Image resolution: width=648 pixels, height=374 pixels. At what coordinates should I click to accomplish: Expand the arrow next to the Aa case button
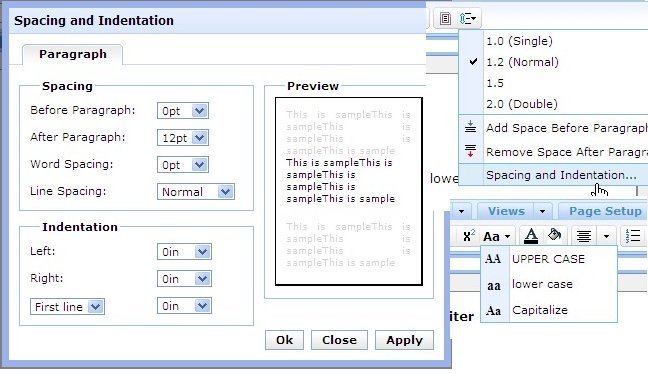click(x=508, y=236)
